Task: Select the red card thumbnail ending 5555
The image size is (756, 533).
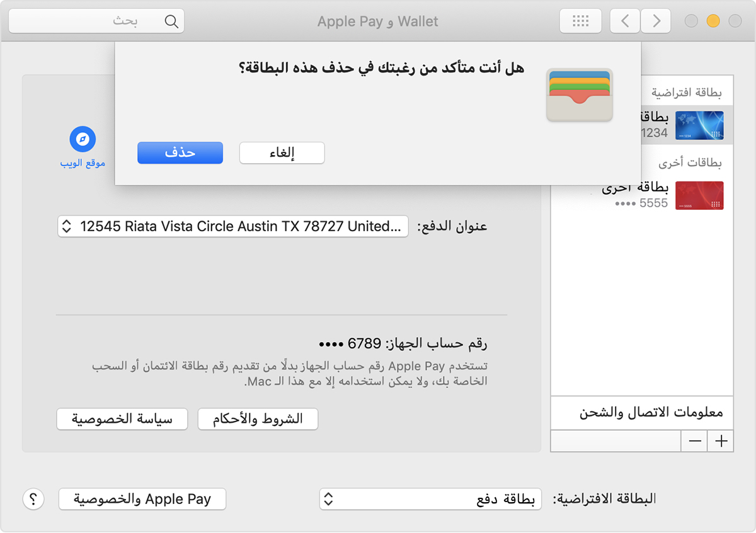Action: 699,195
